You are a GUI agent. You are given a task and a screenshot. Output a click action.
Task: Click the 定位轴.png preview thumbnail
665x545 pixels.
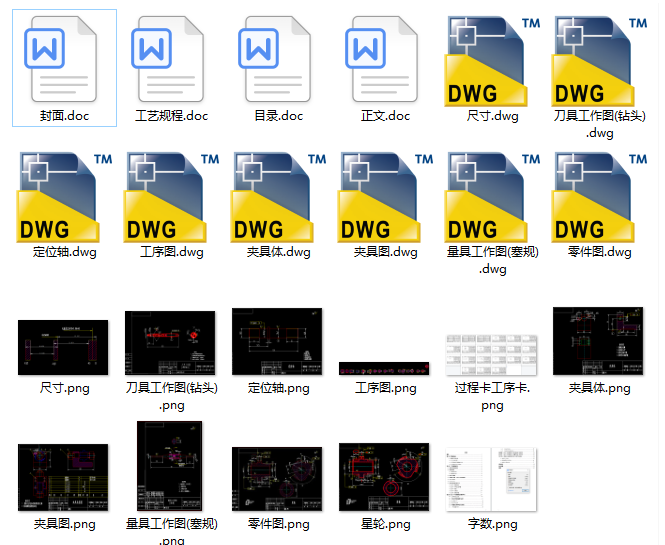click(278, 342)
